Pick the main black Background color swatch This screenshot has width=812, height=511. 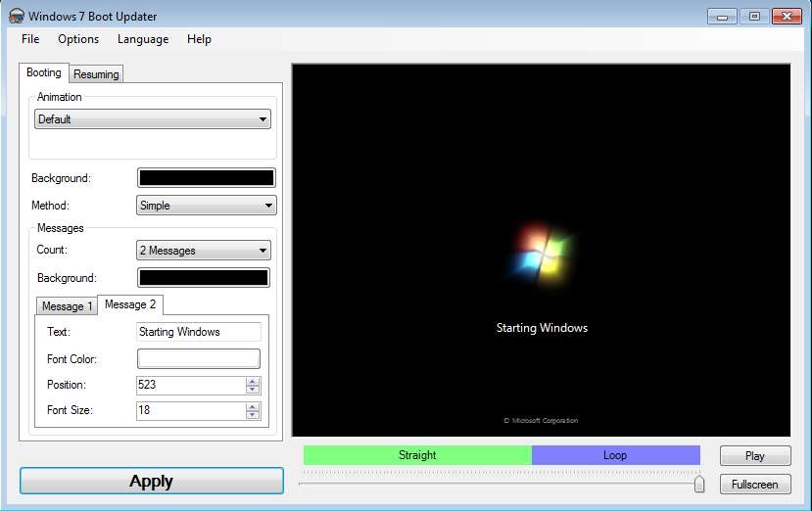click(x=207, y=178)
